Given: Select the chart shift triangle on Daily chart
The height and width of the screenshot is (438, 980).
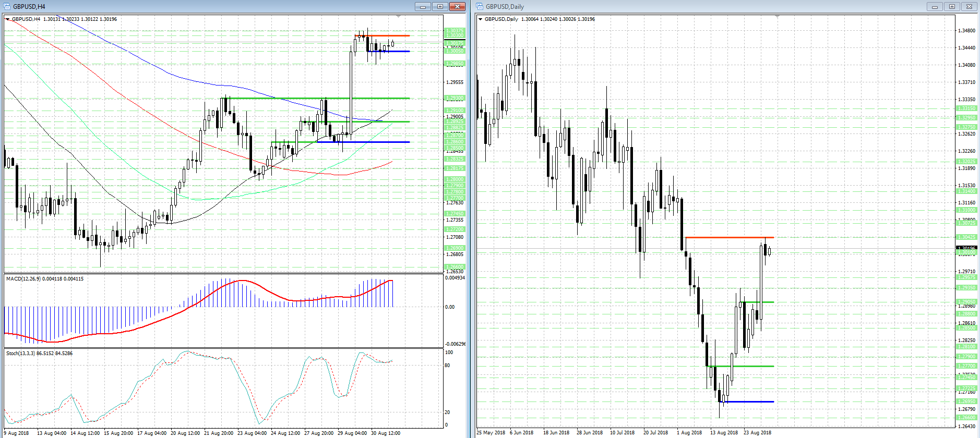Looking at the screenshot, I should coord(778,17).
